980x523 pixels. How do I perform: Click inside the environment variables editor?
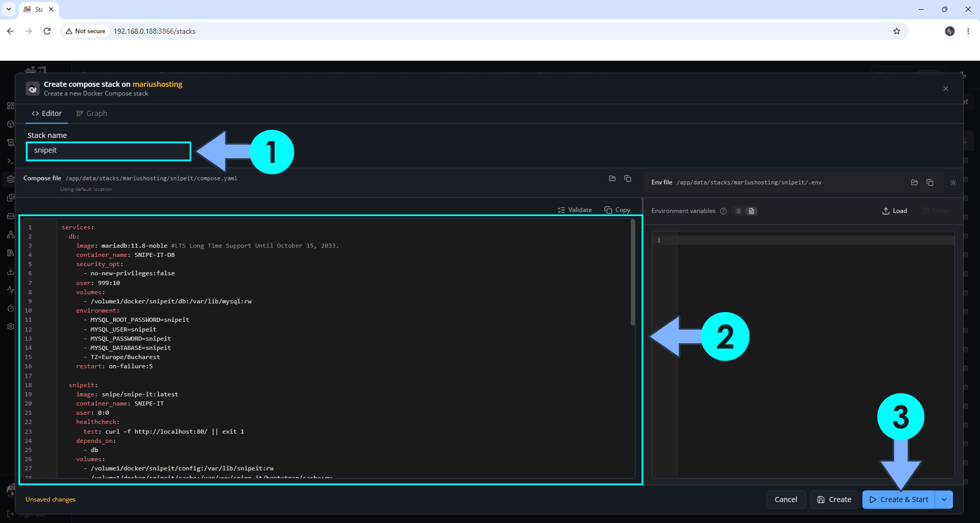pyautogui.click(x=803, y=355)
